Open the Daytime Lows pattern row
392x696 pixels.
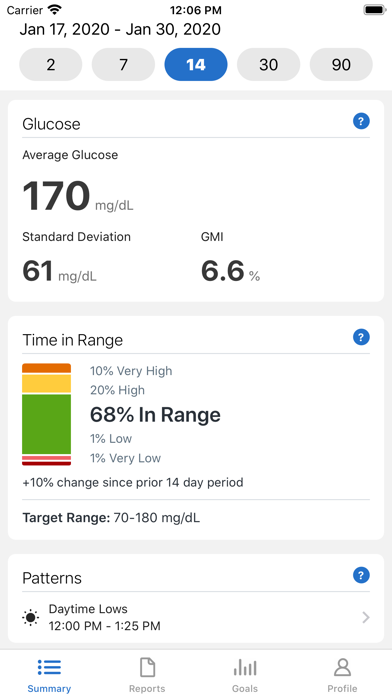click(196, 617)
